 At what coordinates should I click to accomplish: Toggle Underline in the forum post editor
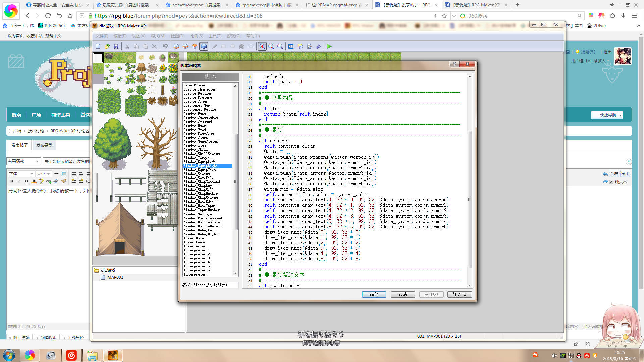click(26, 181)
